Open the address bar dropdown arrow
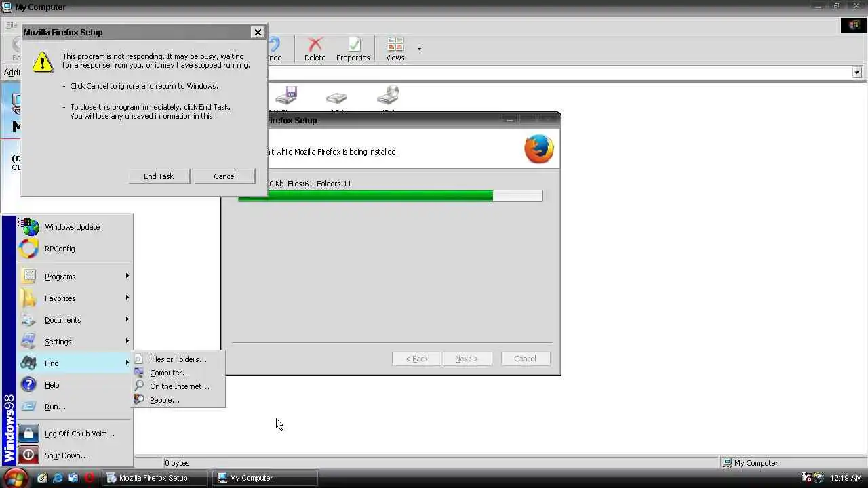This screenshot has height=488, width=868. pyautogui.click(x=856, y=73)
